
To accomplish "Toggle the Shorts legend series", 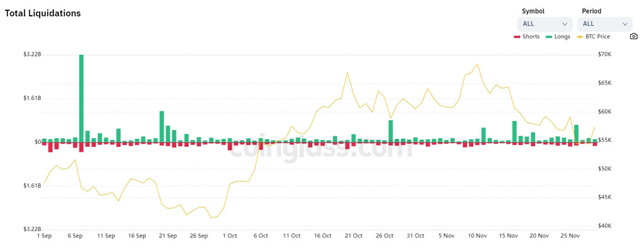I will pyautogui.click(x=526, y=36).
